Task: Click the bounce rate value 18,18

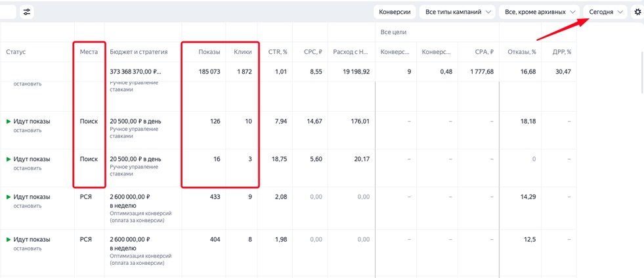Action: 528,122
